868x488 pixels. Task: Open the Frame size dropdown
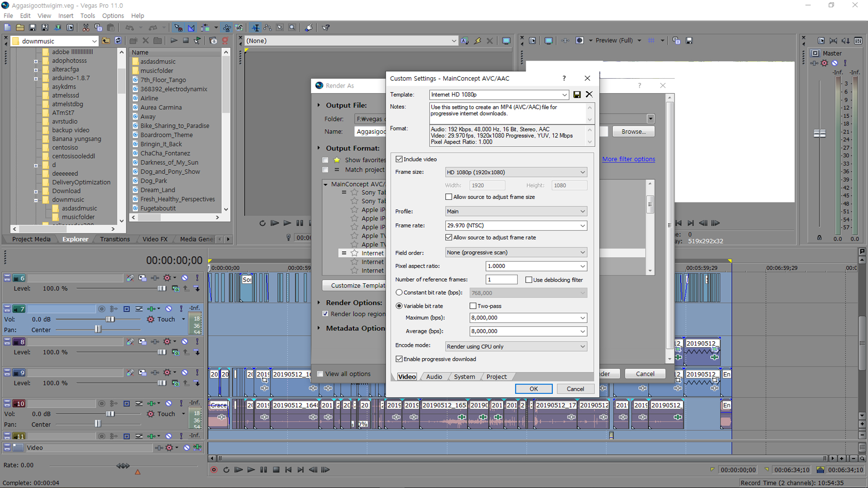(x=516, y=172)
